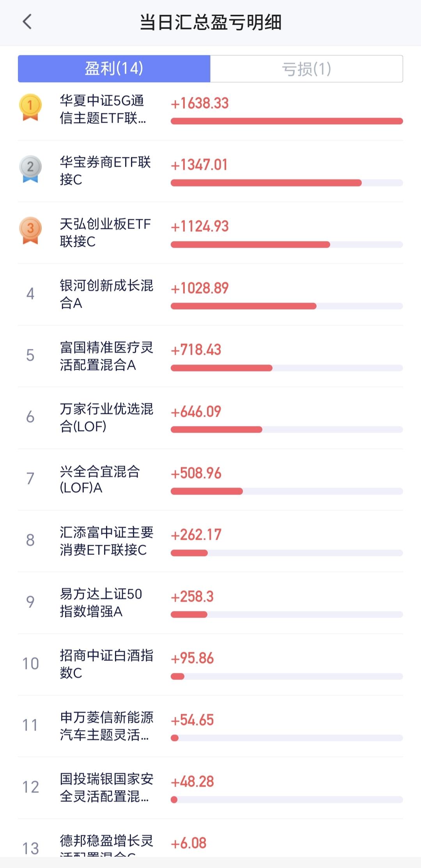The image size is (421, 868).
Task: Open 汇添富中证主要消费ETF联接C entry
Action: pos(106,541)
